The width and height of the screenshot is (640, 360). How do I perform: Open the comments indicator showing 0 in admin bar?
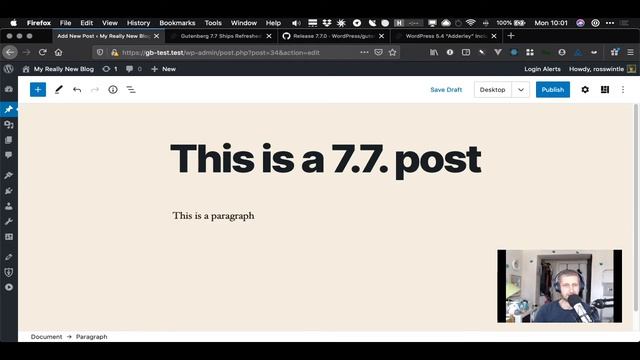[134, 69]
